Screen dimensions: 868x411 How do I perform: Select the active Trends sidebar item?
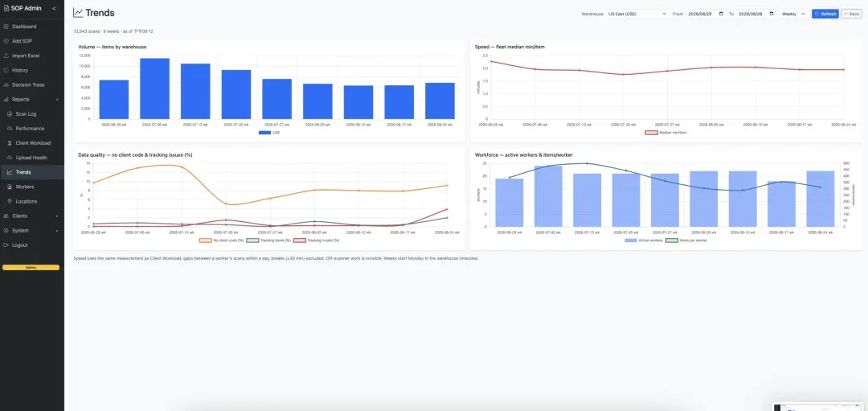[32, 172]
